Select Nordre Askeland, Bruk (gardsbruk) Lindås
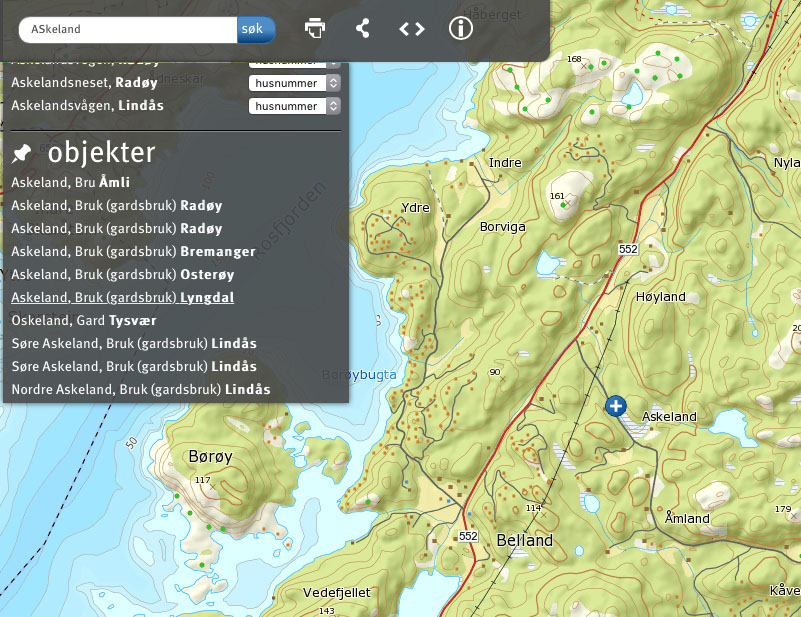This screenshot has height=617, width=801. tap(141, 389)
